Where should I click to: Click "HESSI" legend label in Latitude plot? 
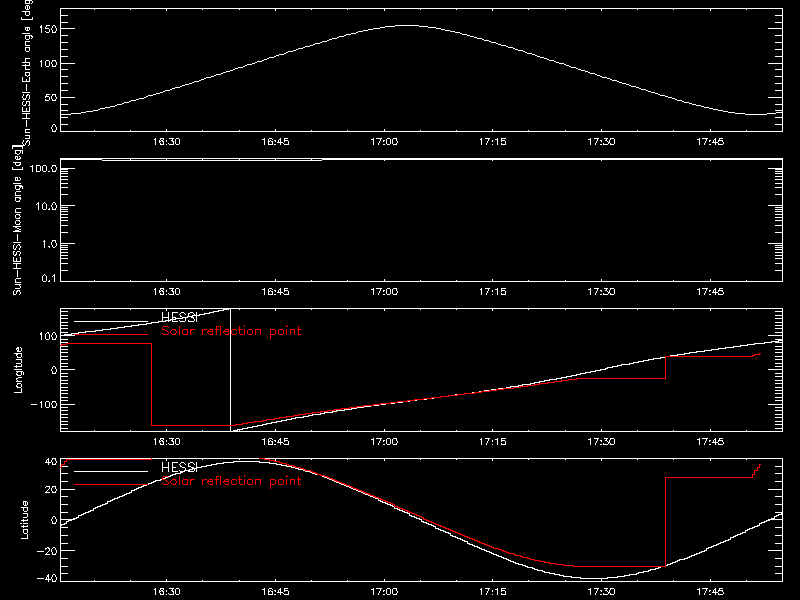click(x=179, y=467)
